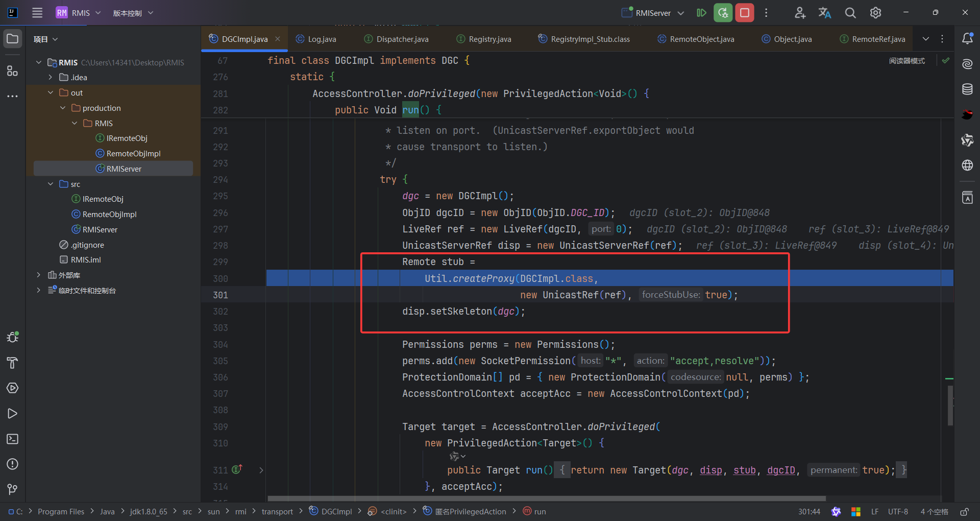
Task: Switch to the Dispatcher.java tab
Action: pyautogui.click(x=396, y=39)
